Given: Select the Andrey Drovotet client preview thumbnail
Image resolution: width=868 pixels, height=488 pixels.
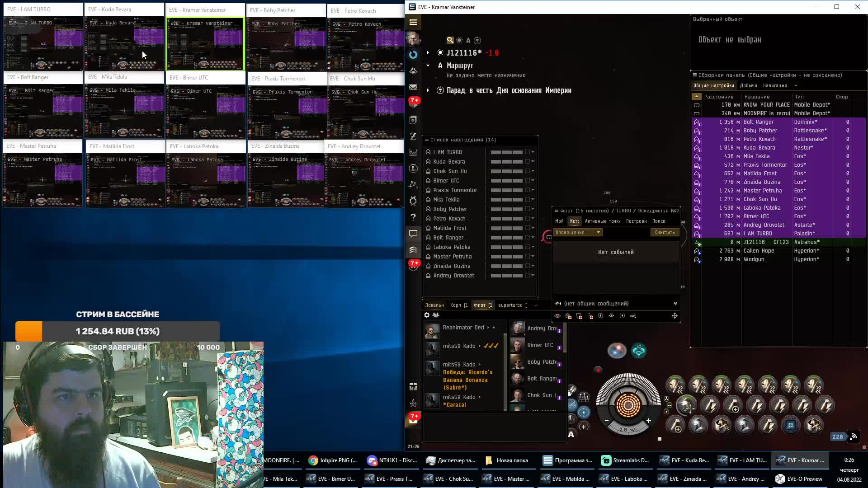Looking at the screenshot, I should [364, 174].
